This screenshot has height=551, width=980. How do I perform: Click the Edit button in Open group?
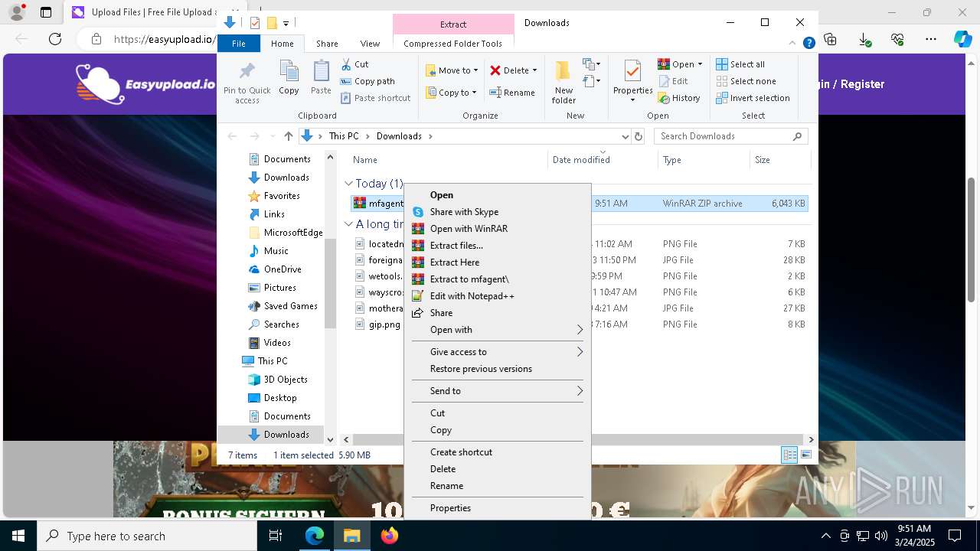tap(673, 81)
